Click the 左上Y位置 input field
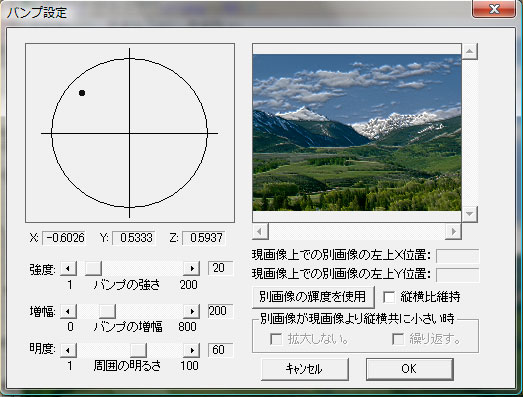 [458, 275]
